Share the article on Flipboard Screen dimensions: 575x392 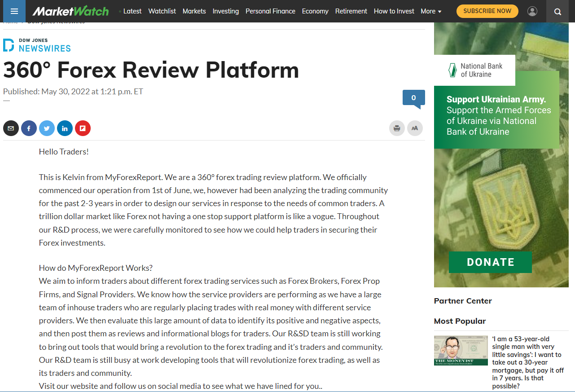tap(83, 128)
